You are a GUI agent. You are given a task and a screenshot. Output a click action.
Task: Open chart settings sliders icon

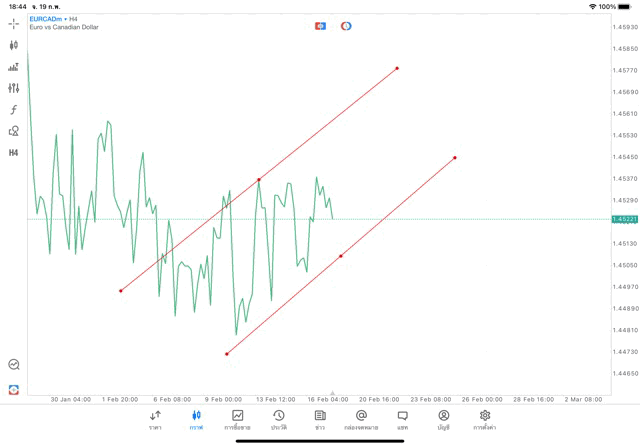pos(13,88)
